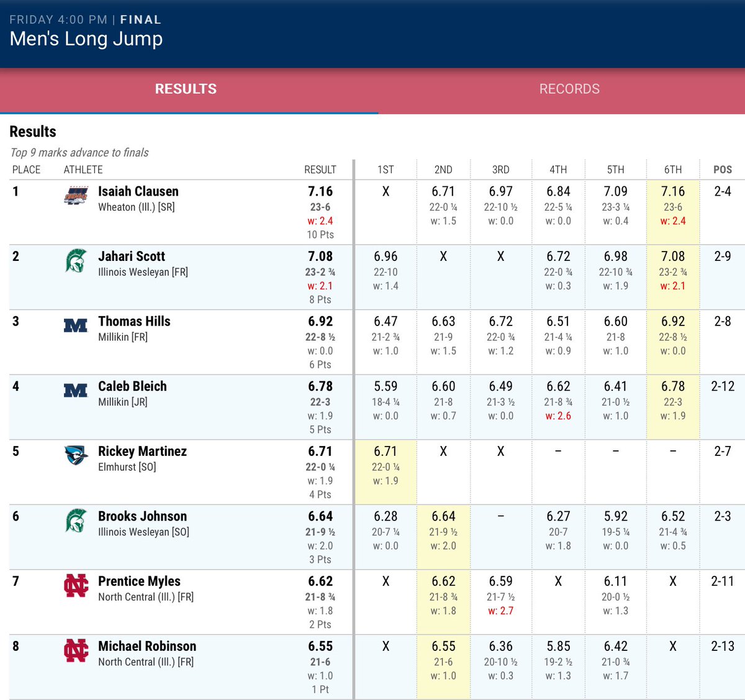Click Bleich's 5.59 first attempt mark
The image size is (745, 700).
coord(386,386)
